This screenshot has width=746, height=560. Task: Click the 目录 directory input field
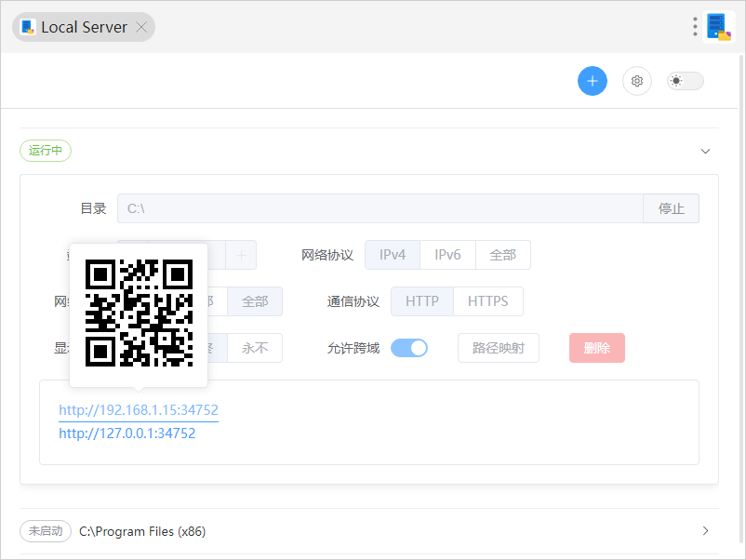point(372,208)
